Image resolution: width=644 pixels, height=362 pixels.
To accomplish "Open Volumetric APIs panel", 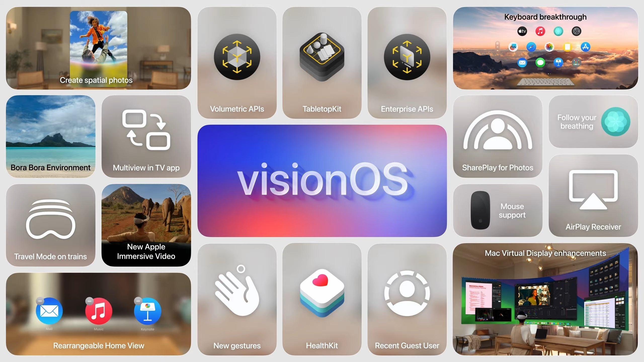I will pos(237,62).
